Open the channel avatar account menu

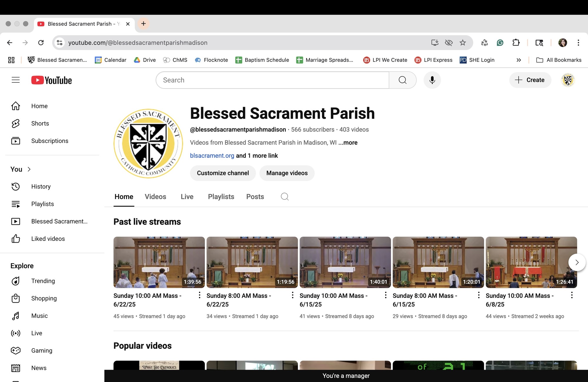click(568, 80)
